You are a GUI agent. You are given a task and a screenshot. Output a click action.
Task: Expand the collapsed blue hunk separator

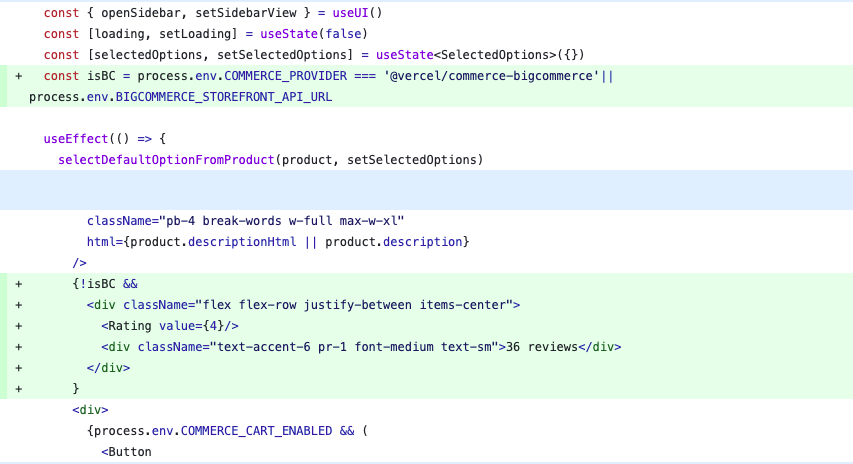click(x=426, y=190)
